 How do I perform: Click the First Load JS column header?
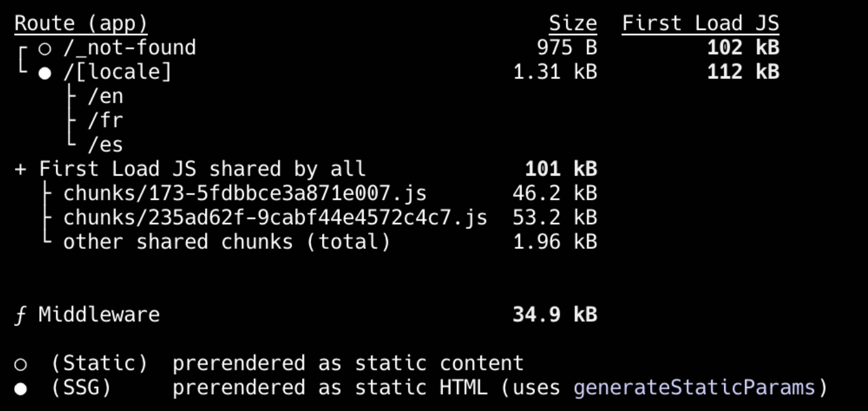(701, 24)
